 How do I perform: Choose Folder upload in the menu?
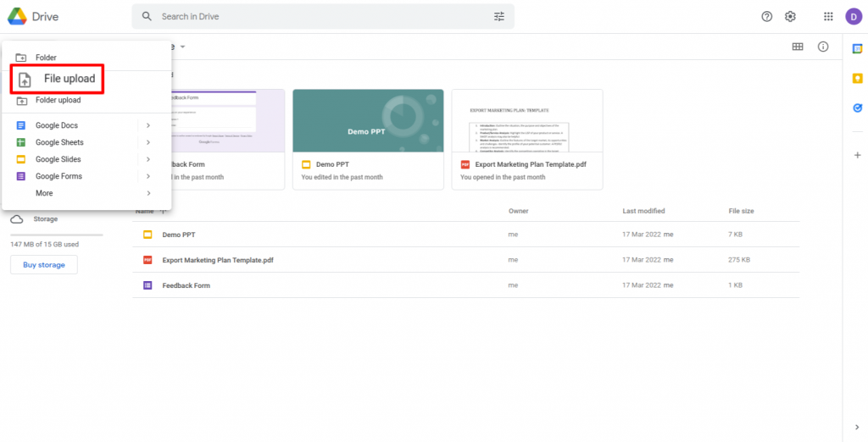(58, 100)
